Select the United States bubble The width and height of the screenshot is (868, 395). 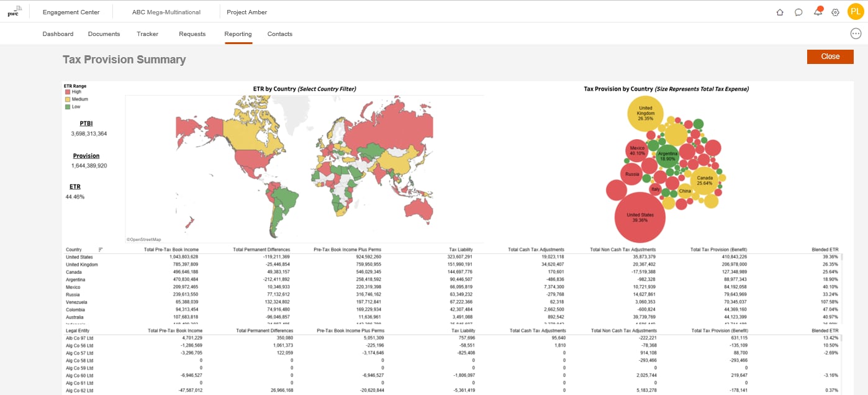[640, 217]
